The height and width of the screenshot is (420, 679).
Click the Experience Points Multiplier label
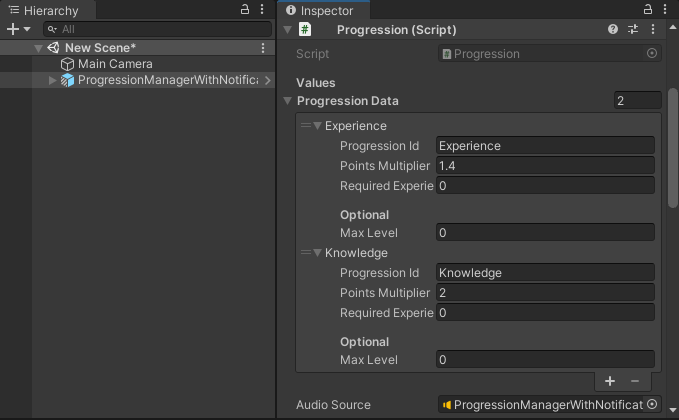385,166
